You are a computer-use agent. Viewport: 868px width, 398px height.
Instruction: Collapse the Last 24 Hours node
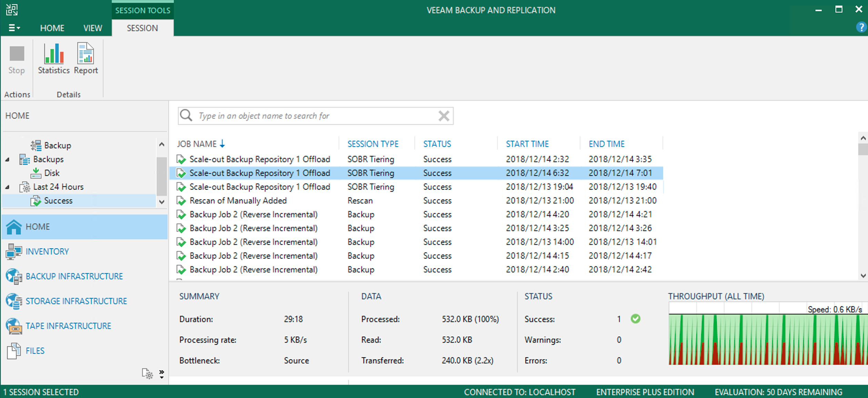click(7, 187)
